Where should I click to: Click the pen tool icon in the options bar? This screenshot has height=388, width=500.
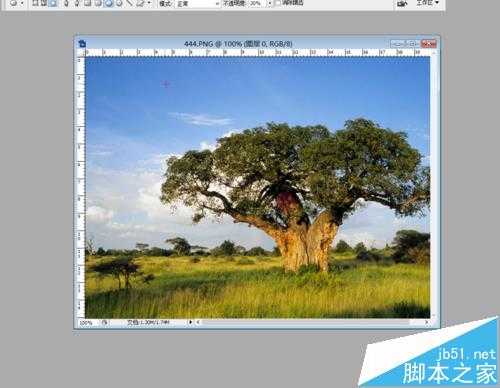pyautogui.click(x=66, y=3)
